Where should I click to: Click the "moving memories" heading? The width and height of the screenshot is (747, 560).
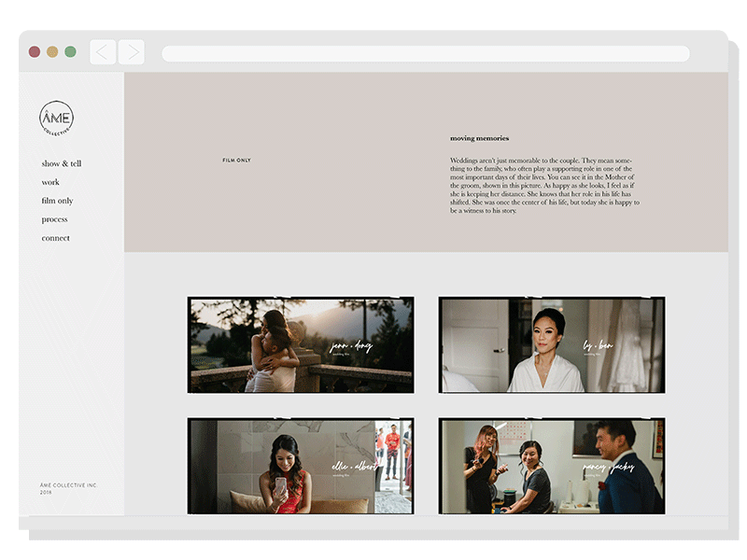[x=479, y=139]
